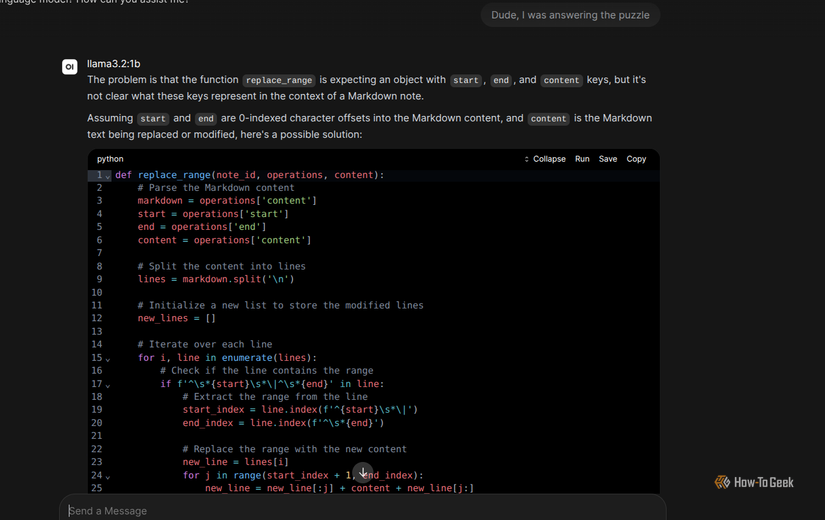Click line 20 'end_index = line.index'

283,423
